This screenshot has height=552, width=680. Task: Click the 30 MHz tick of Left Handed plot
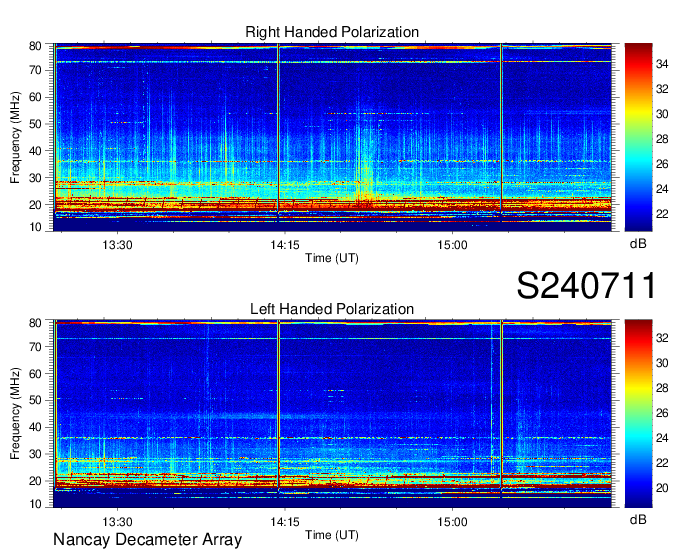pyautogui.click(x=35, y=454)
